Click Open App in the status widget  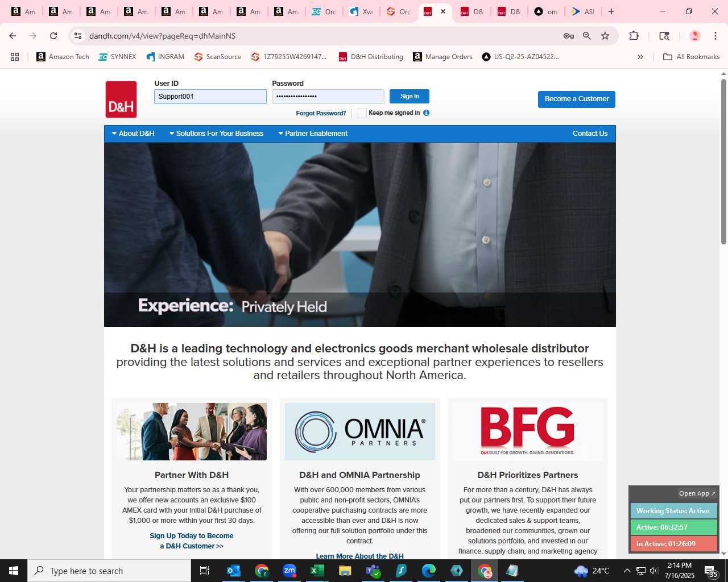[697, 493]
